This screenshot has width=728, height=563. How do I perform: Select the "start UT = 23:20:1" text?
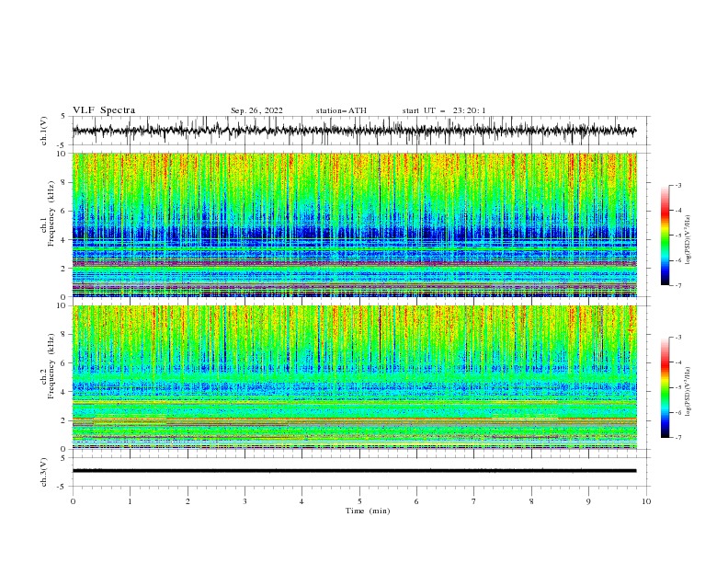pos(444,110)
